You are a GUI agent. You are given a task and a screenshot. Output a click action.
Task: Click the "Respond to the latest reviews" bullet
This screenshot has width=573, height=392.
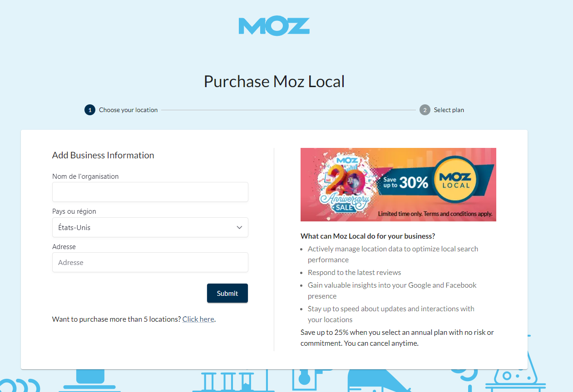tap(354, 272)
